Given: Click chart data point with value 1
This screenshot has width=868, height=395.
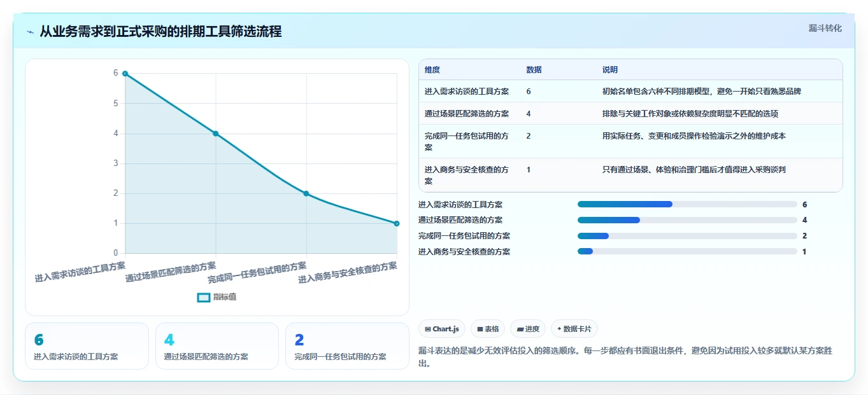Looking at the screenshot, I should tap(396, 223).
